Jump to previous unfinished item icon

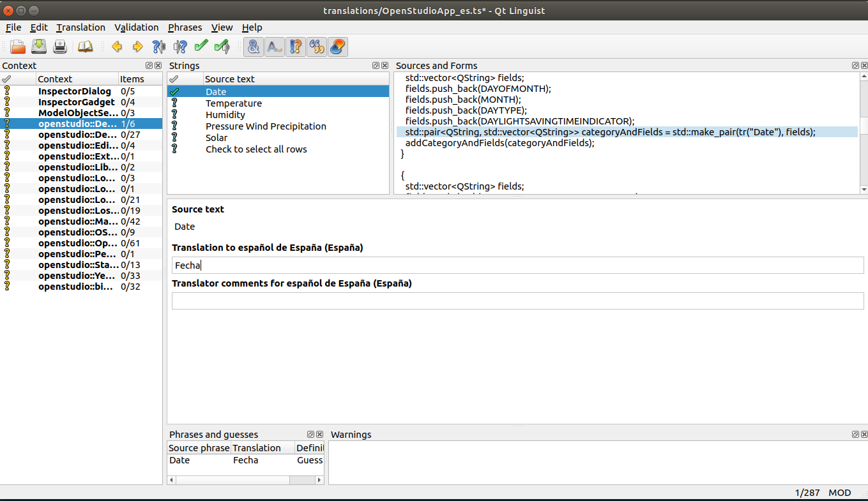158,47
